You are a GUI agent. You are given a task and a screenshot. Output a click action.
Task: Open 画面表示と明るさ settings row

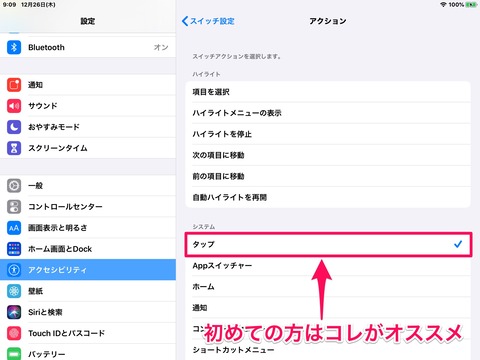tap(88, 228)
